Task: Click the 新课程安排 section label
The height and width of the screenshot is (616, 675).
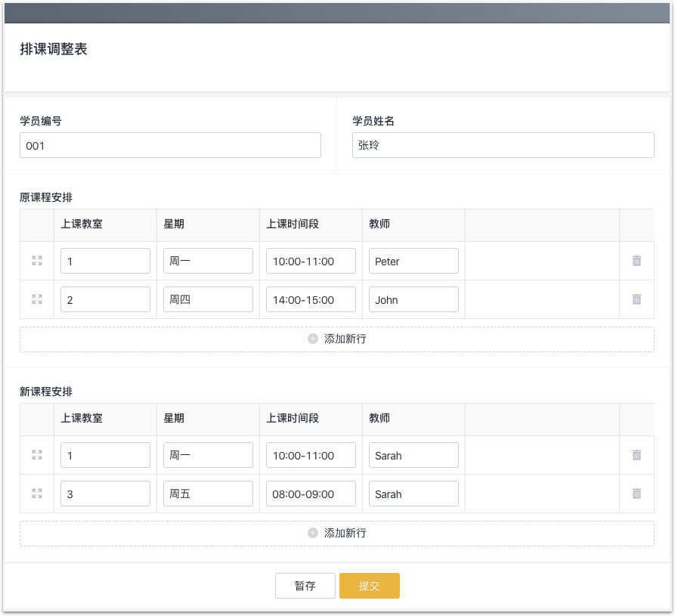Action: [x=46, y=392]
